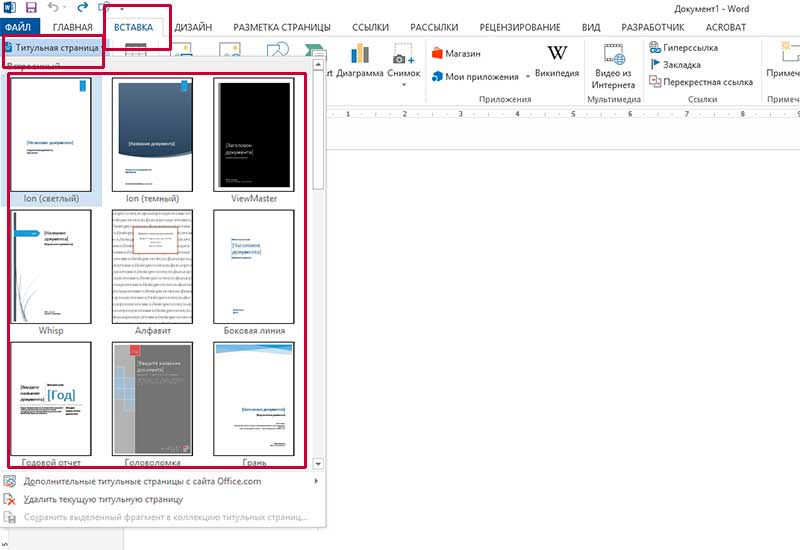Image resolution: width=800 pixels, height=550 pixels.
Task: Insert a Гиперссылка
Action: point(683,47)
